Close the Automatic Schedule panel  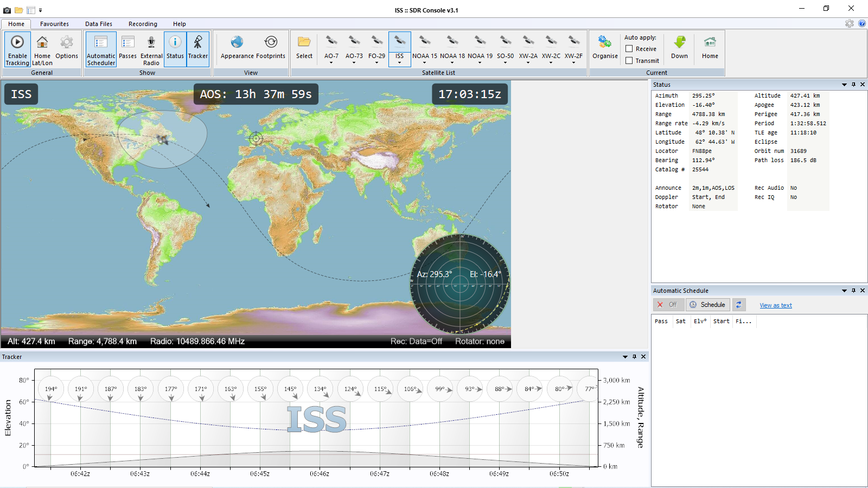click(x=863, y=291)
